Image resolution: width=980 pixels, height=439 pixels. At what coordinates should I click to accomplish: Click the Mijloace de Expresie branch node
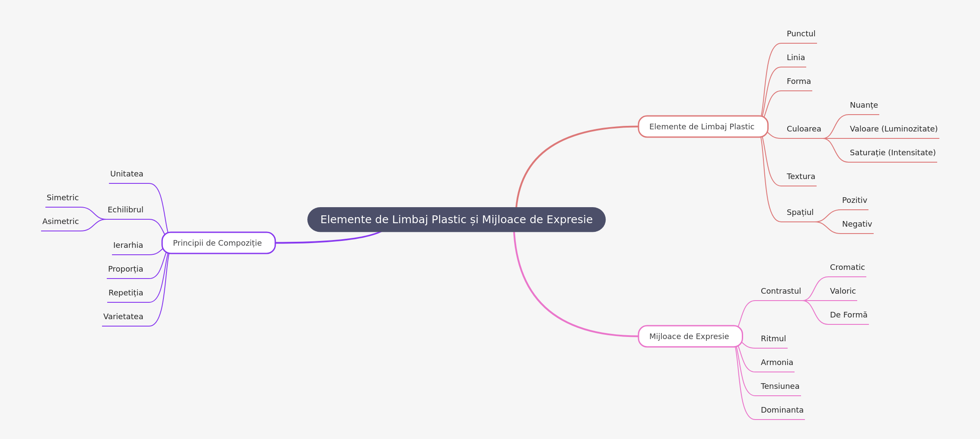(690, 336)
